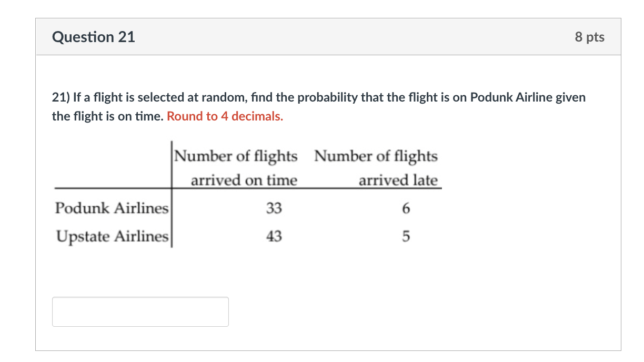Click the table cell showing 5
The width and height of the screenshot is (644, 362).
[405, 237]
